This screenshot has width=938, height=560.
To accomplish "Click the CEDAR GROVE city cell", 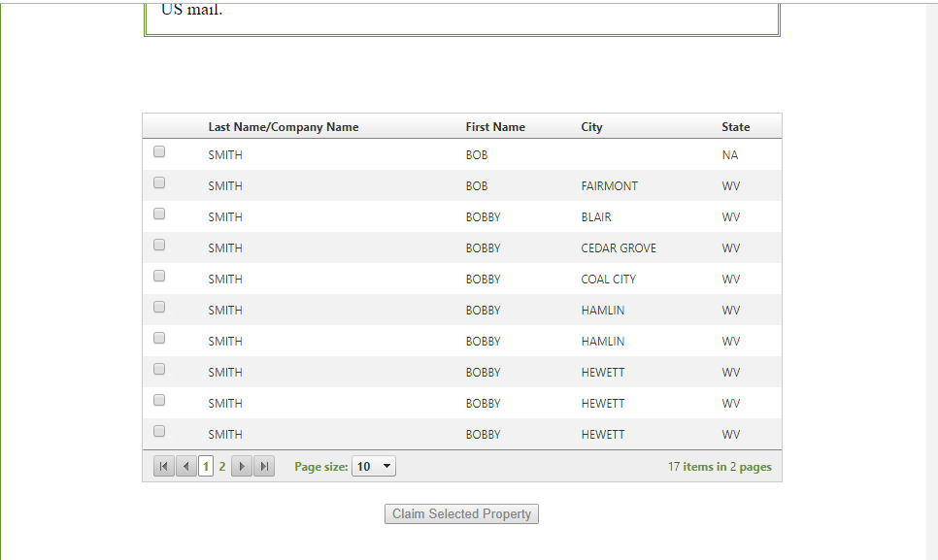I will (x=619, y=248).
